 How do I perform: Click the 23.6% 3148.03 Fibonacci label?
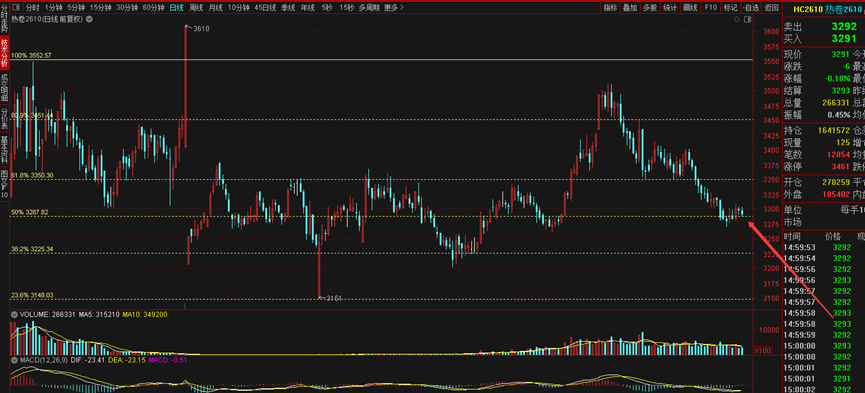33,295
